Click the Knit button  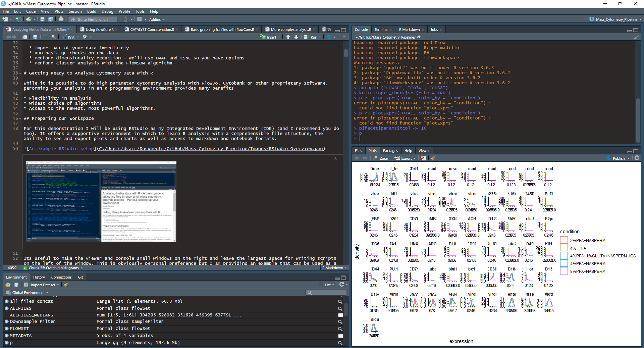coord(68,37)
